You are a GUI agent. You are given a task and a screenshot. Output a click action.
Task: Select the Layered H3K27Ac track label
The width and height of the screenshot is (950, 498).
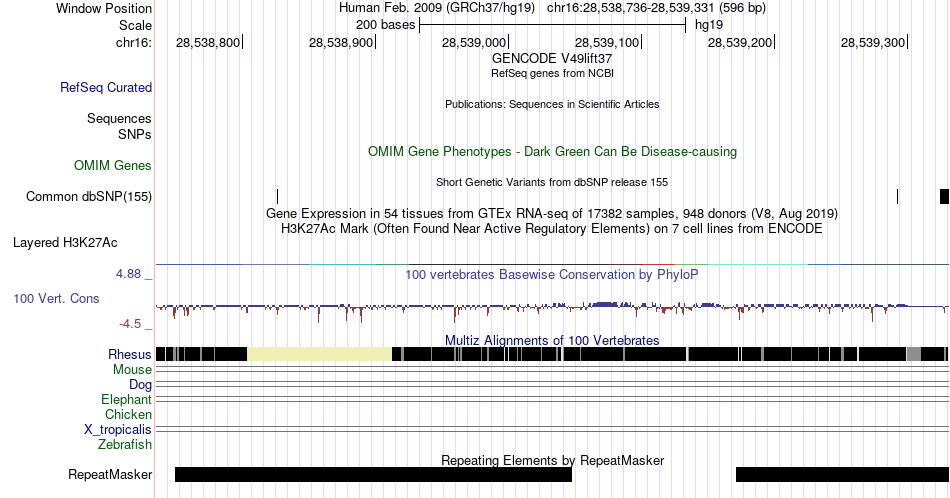pos(65,242)
